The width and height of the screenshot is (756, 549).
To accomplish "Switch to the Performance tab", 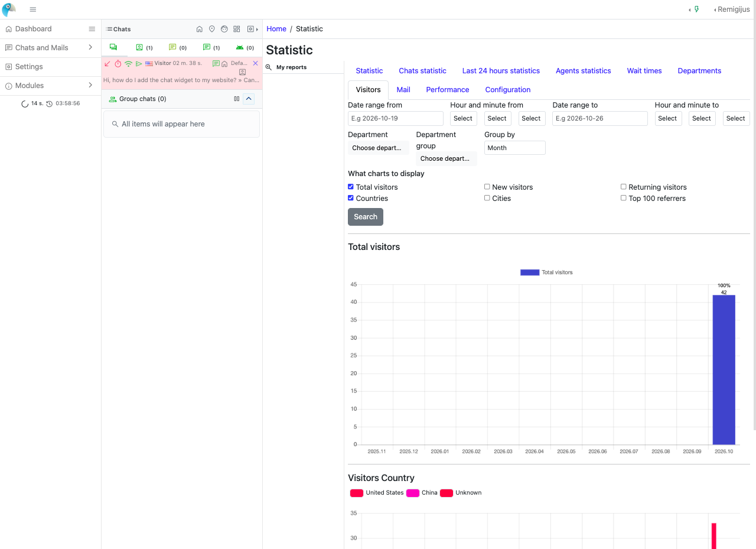I will pos(448,90).
